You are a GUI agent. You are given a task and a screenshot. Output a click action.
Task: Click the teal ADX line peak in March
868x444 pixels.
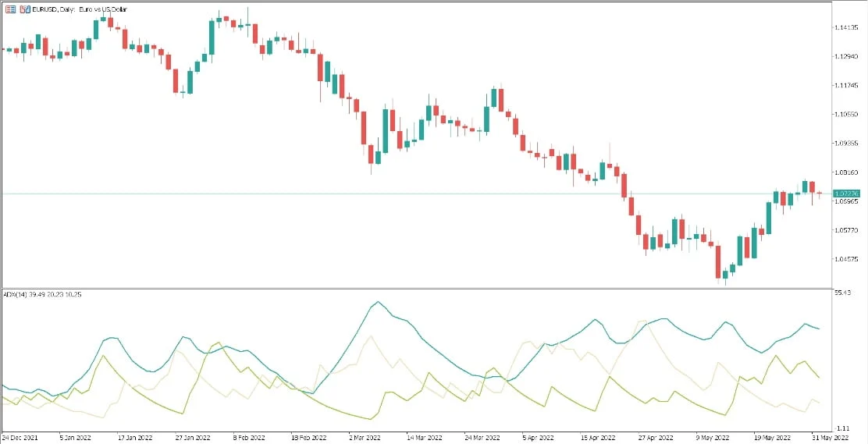coord(378,302)
